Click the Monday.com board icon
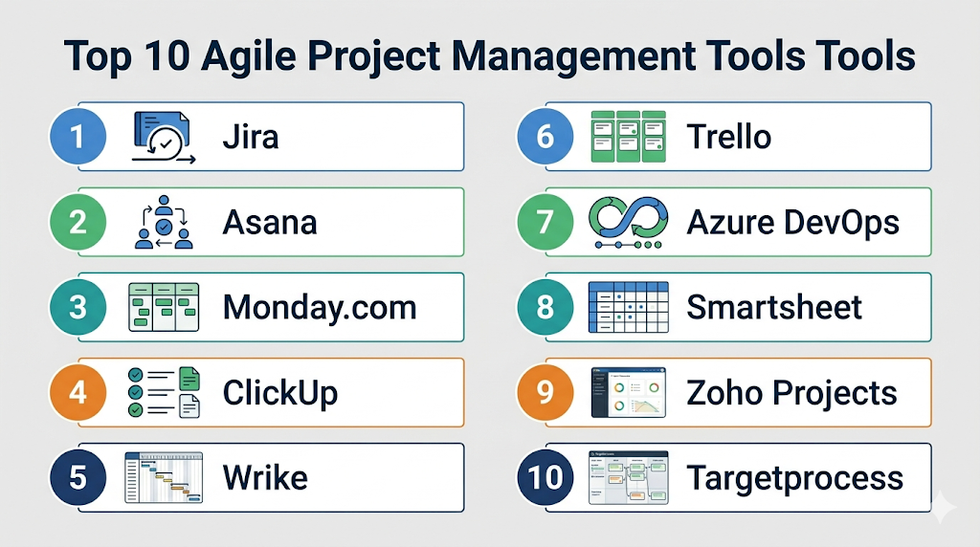The image size is (980, 547). point(163,308)
